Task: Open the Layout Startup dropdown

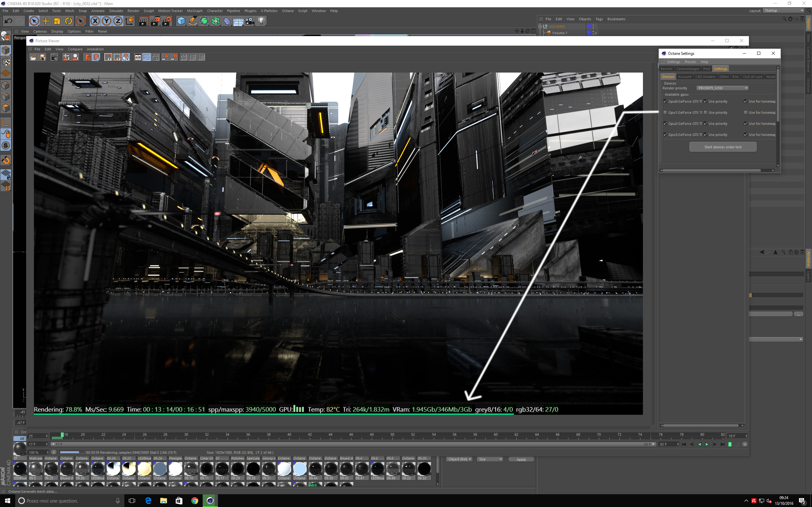Action: coord(783,11)
